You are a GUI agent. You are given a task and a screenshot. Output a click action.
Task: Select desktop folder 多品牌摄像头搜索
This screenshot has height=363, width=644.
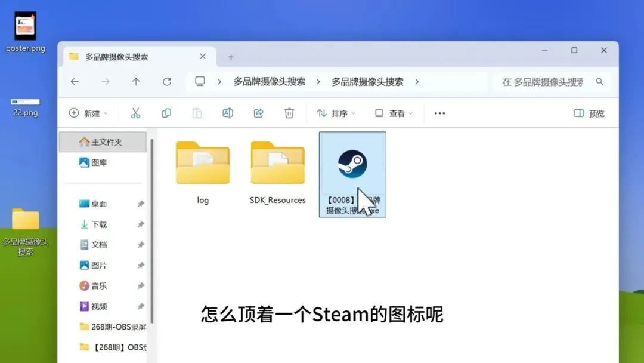pos(26,232)
